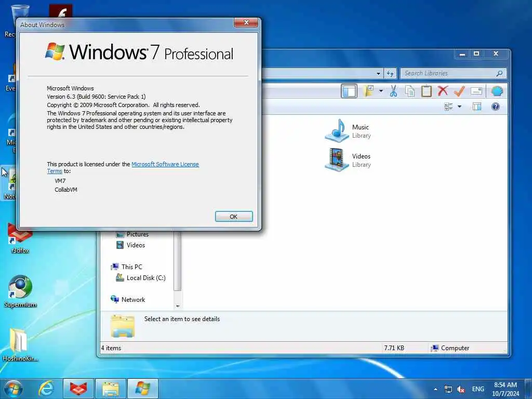
Task: Show hidden tray icons arrow
Action: coord(435,389)
